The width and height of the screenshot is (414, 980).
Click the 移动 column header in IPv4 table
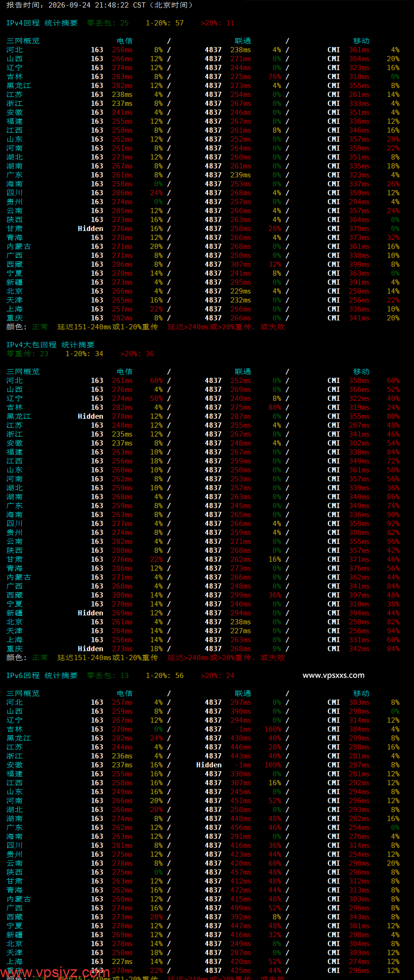point(361,41)
